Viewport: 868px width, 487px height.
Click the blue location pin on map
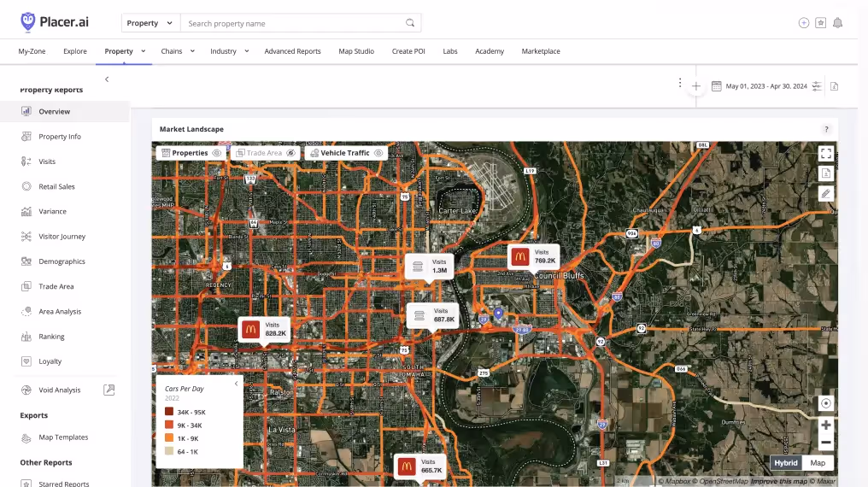point(498,314)
